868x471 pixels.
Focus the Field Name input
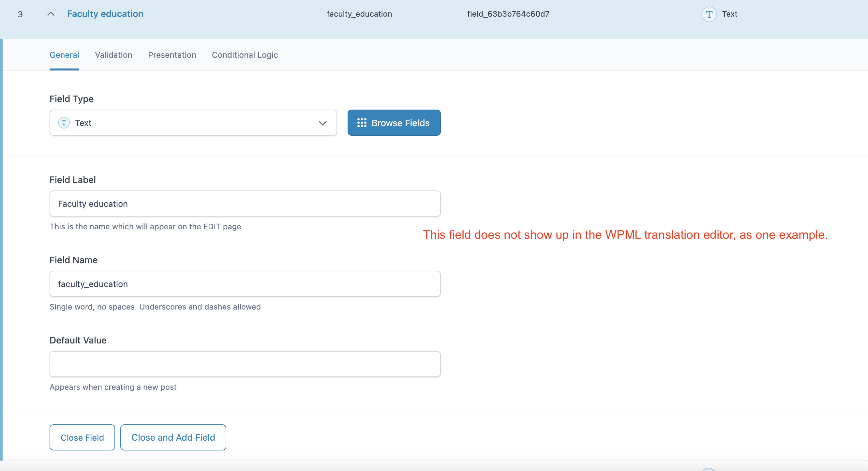pyautogui.click(x=245, y=284)
